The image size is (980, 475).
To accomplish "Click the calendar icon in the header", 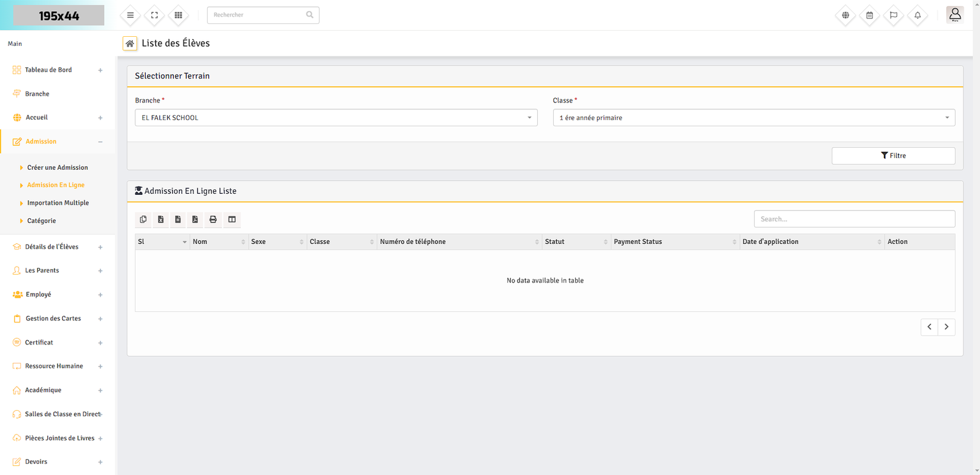I will (x=870, y=15).
